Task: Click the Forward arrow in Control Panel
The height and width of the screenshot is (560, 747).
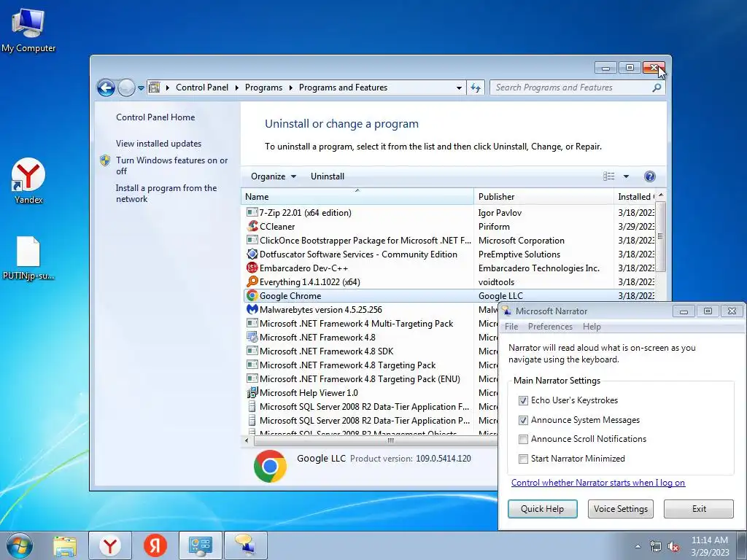Action: 126,87
